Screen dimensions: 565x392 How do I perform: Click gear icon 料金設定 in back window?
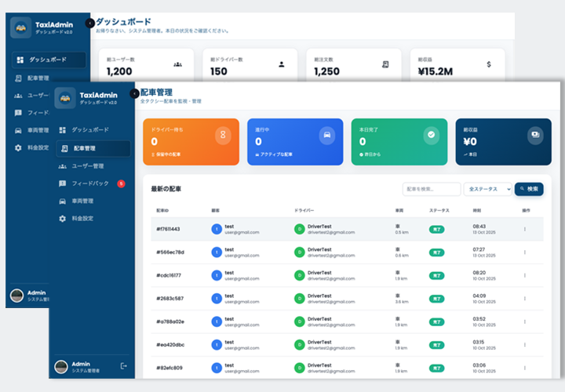18,147
